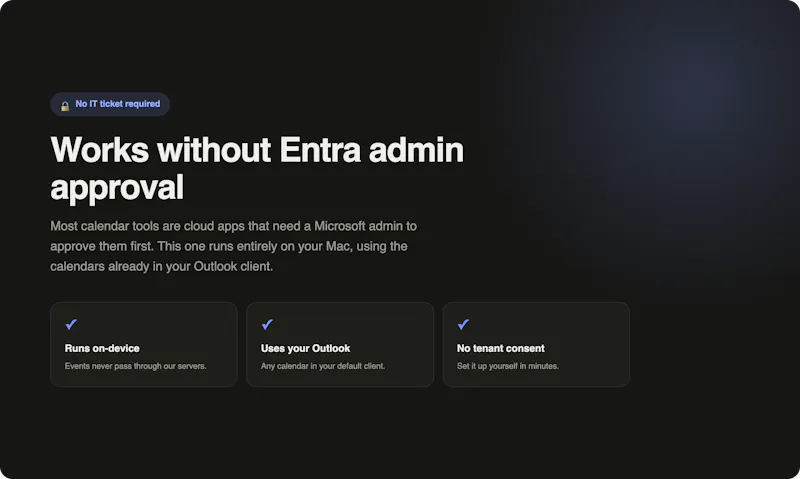Click 'approve them first' in the paragraph

[101, 246]
